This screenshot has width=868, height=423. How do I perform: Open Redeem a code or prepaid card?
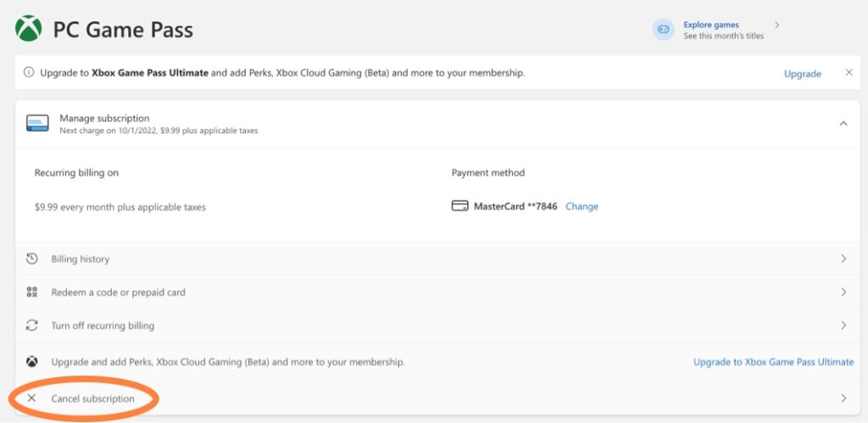pos(118,292)
